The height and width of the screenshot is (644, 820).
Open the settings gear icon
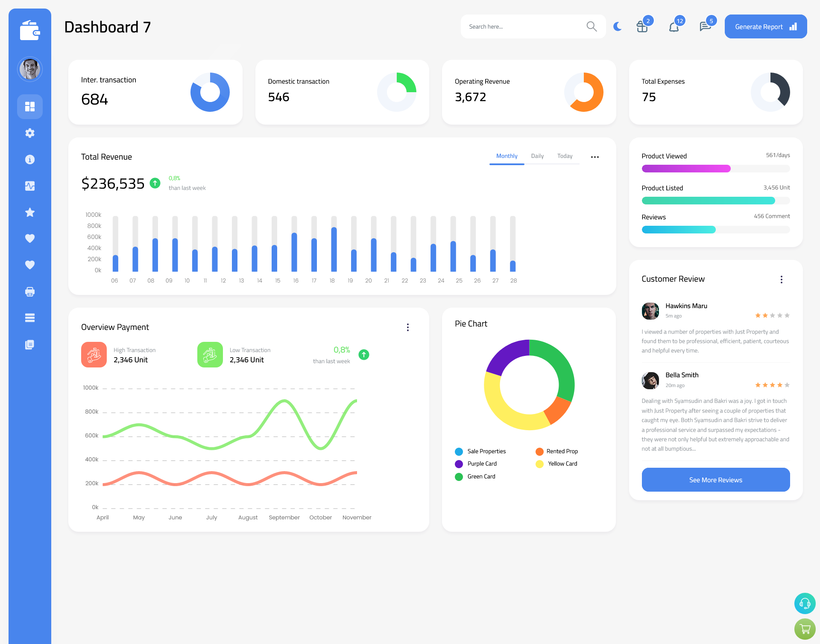(29, 132)
